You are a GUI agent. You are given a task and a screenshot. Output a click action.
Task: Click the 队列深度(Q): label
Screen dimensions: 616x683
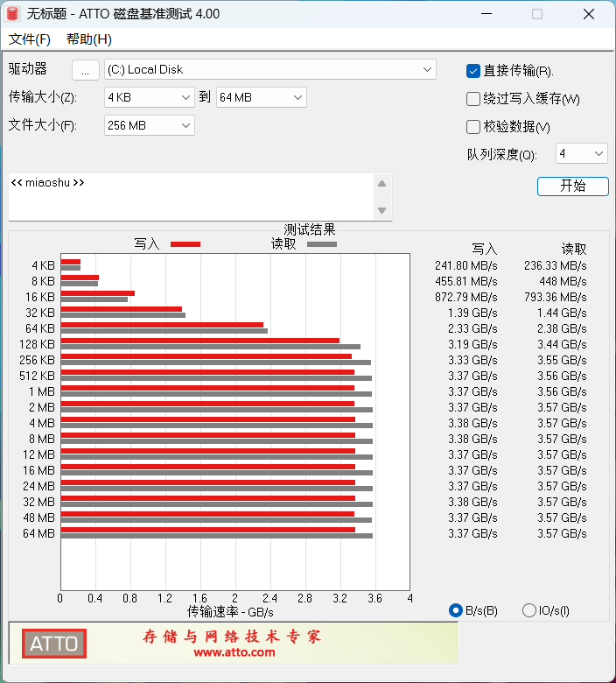[x=502, y=154]
